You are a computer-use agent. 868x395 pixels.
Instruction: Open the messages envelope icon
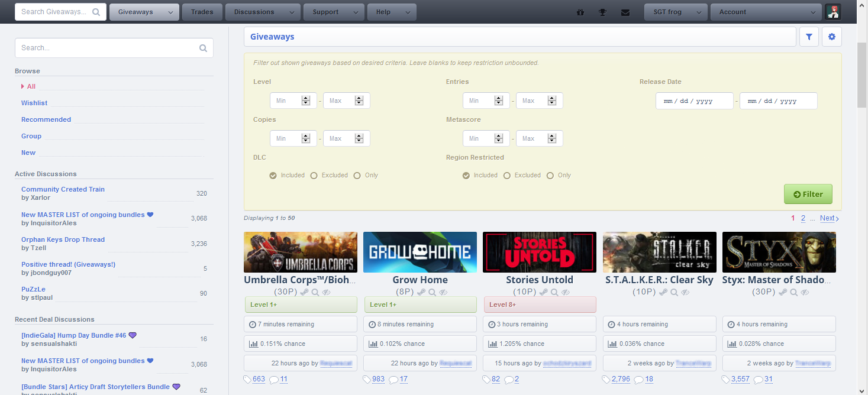[x=625, y=12]
